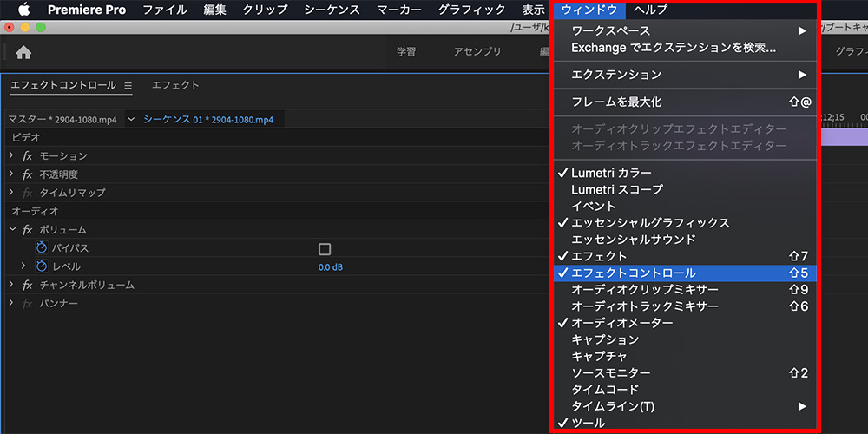The image size is (868, 434).
Task: Check the バイパス checkbox
Action: (325, 249)
